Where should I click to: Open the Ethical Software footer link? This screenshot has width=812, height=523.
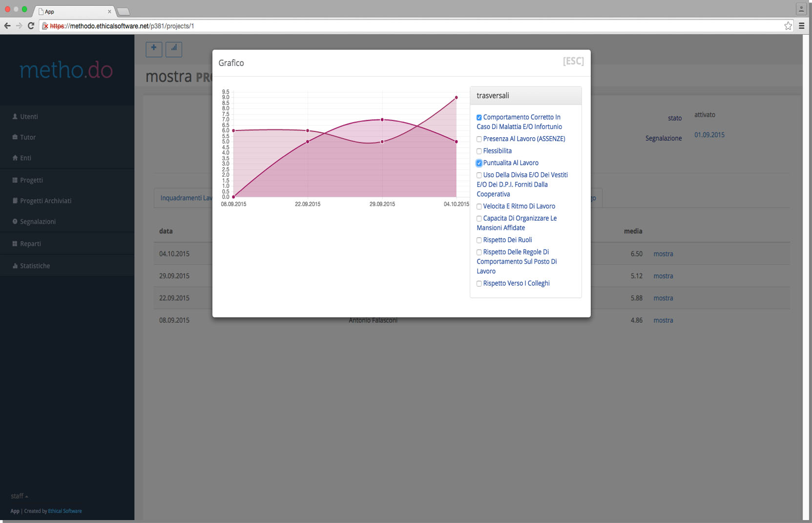coord(65,511)
